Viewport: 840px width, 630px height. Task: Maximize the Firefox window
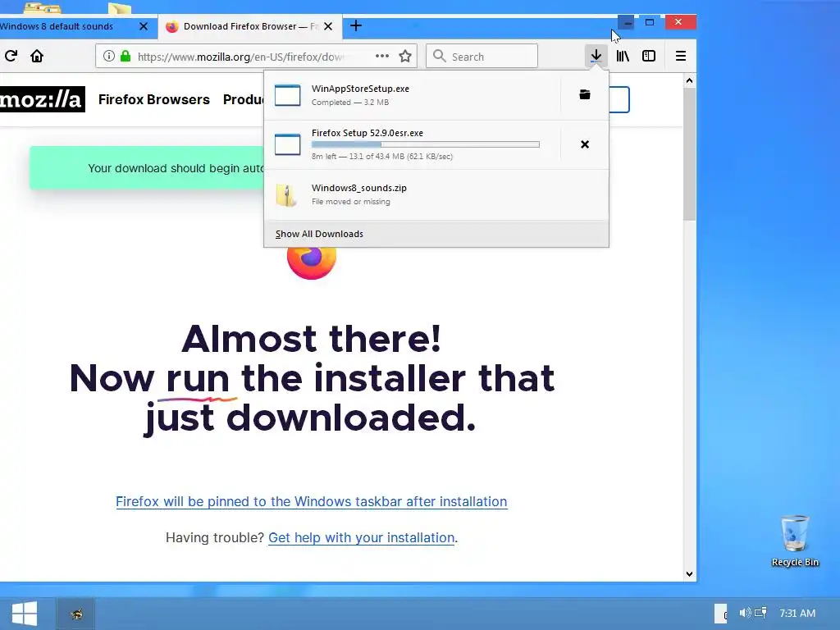[x=650, y=22]
